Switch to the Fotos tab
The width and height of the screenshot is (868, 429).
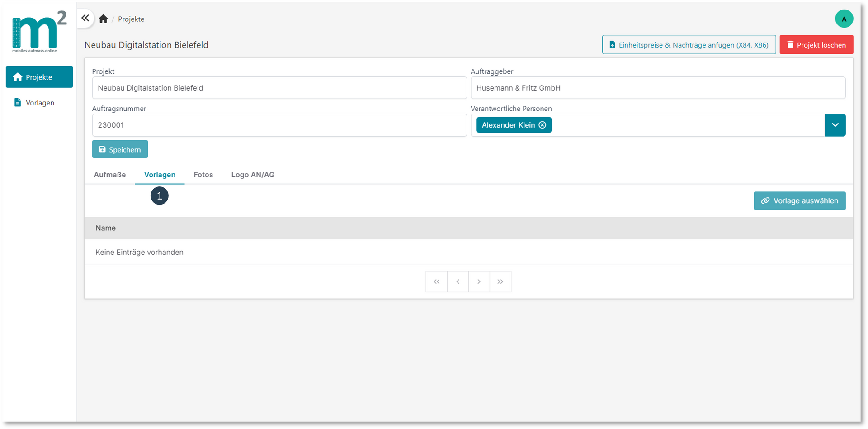pyautogui.click(x=203, y=175)
